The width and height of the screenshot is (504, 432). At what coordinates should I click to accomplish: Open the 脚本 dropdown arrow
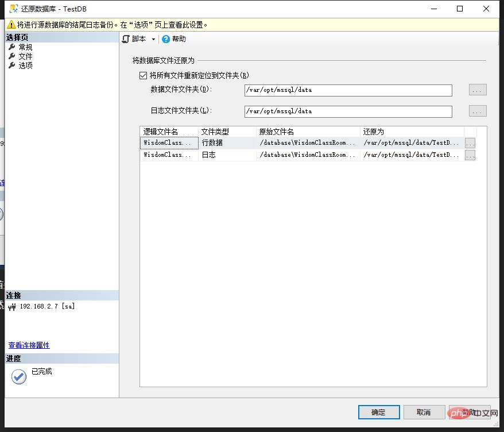click(153, 40)
